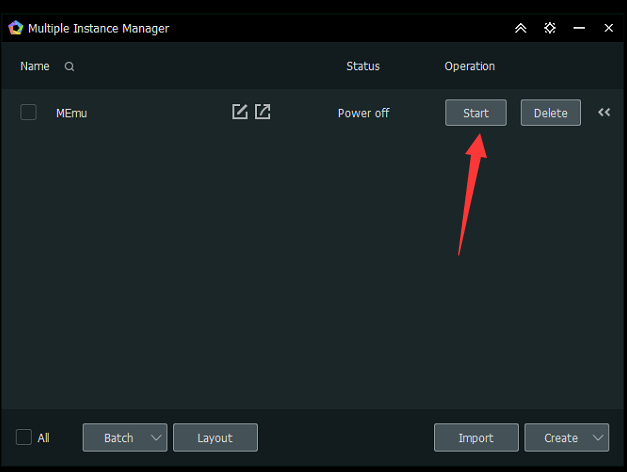Enable the All checkbox at the bottom
The image size is (627, 472).
tap(24, 437)
